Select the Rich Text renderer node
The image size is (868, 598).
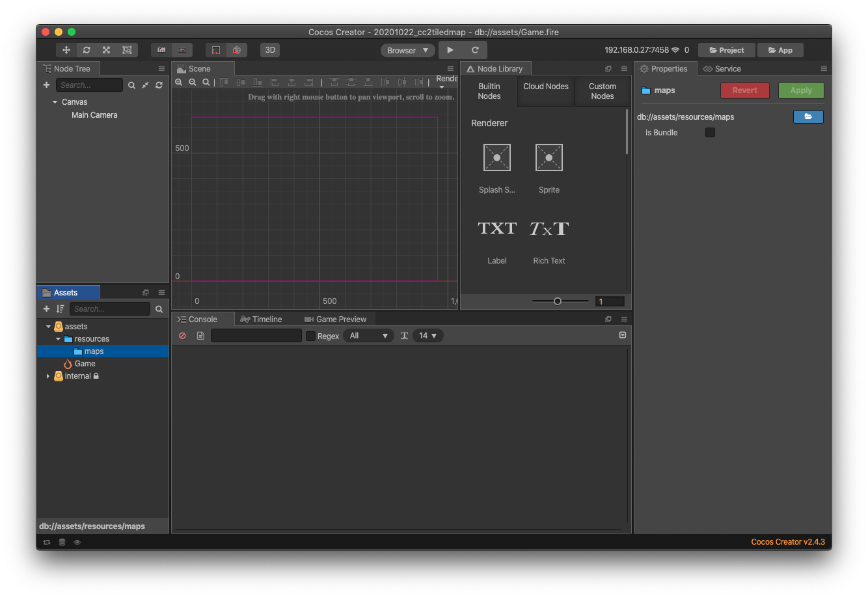tap(549, 241)
